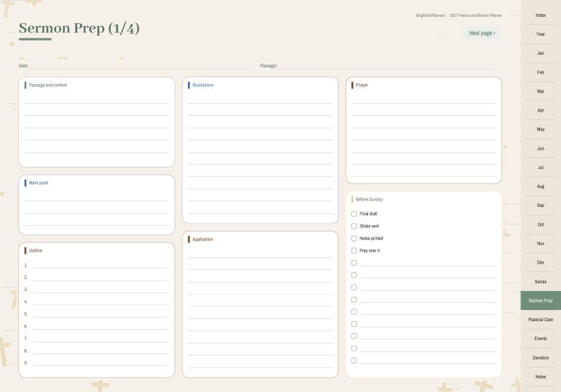Click outline line number 1
This screenshot has height=392, width=561.
[x=101, y=266]
